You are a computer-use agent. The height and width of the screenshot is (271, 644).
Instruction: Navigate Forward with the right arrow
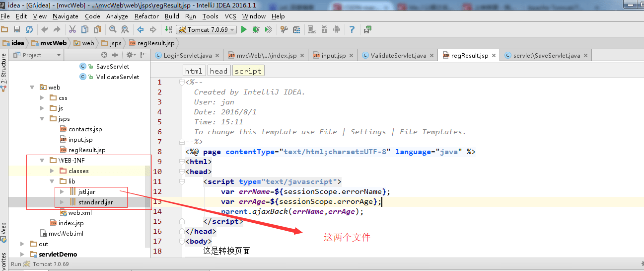[x=153, y=29]
